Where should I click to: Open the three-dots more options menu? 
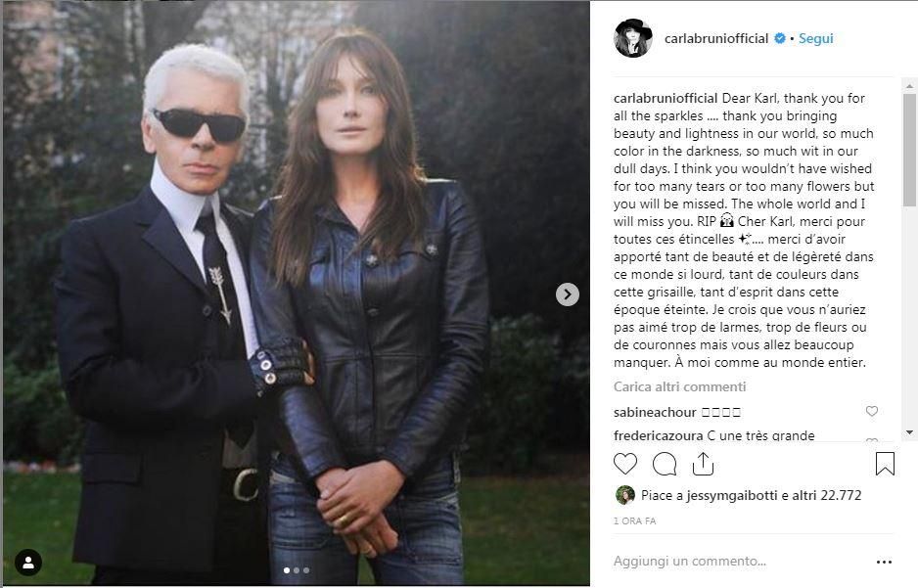click(884, 562)
